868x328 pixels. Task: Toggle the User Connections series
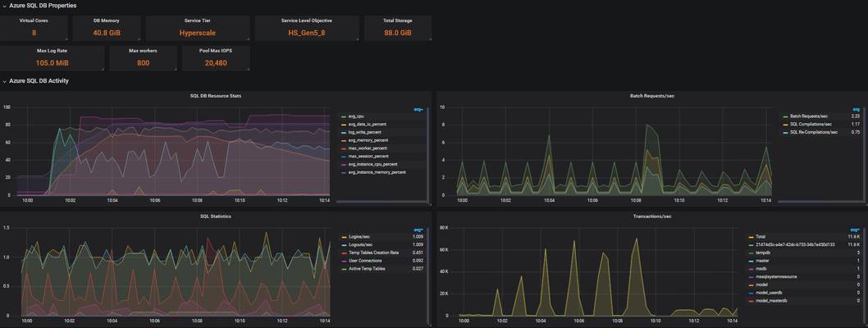click(366, 261)
